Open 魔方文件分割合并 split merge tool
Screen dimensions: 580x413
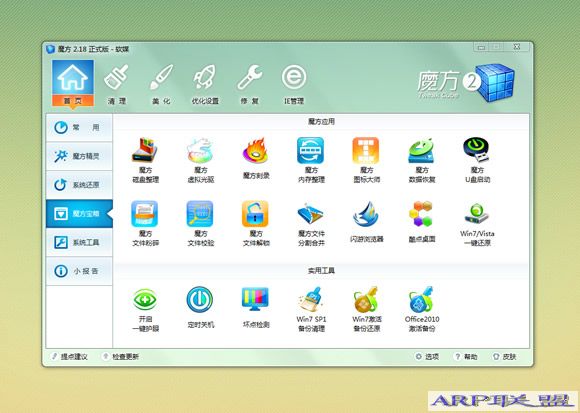[x=311, y=224]
